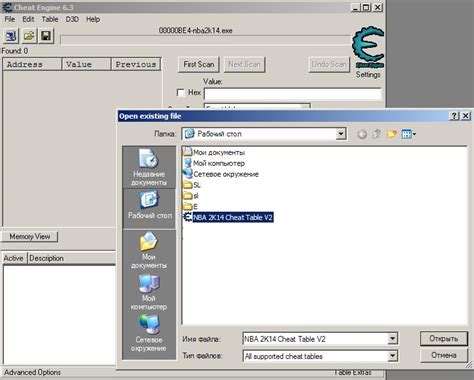Select Мои документы folder in file list

(214, 152)
